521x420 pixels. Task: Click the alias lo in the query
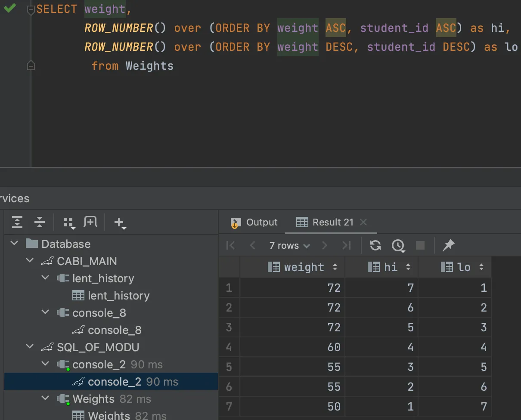click(x=511, y=47)
